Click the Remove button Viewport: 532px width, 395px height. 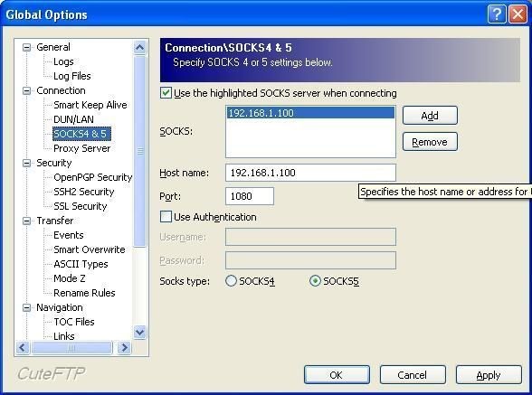point(430,142)
